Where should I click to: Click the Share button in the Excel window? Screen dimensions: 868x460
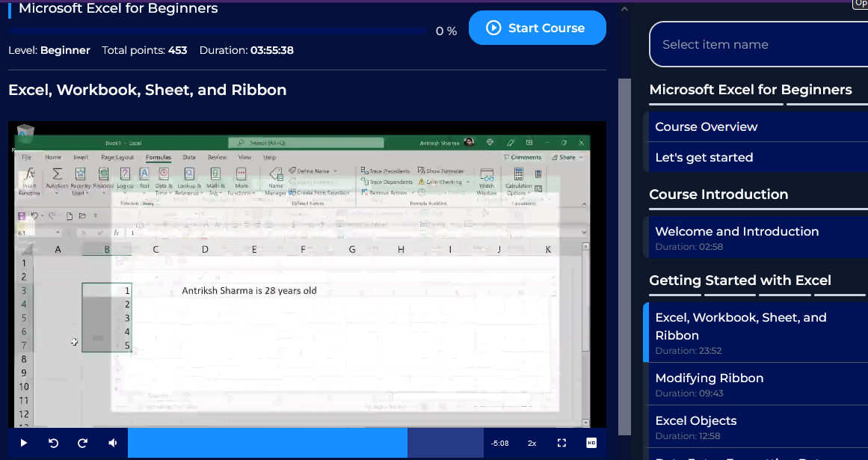567,157
